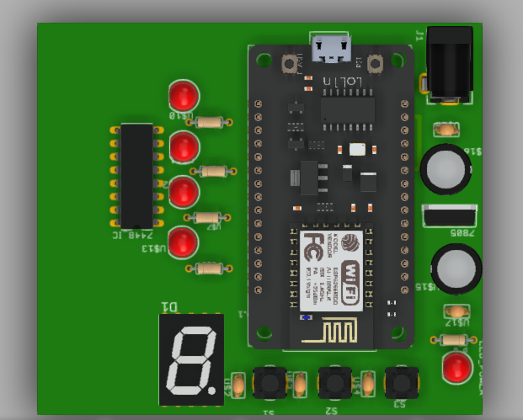The width and height of the screenshot is (523, 420).
Task: Select the resistor above the power LED
Action: (x=454, y=340)
